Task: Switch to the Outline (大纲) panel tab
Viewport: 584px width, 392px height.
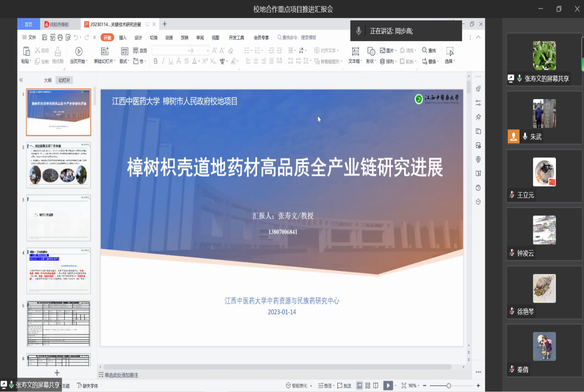Action: pos(47,80)
